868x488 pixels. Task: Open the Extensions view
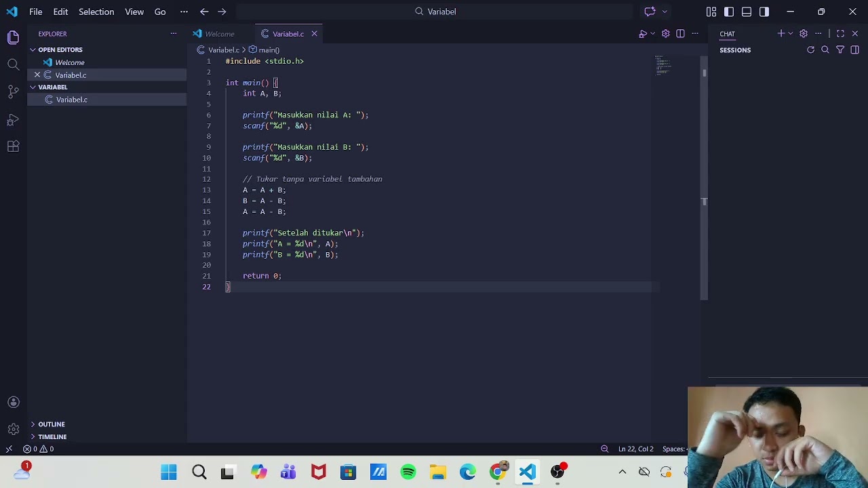point(14,146)
